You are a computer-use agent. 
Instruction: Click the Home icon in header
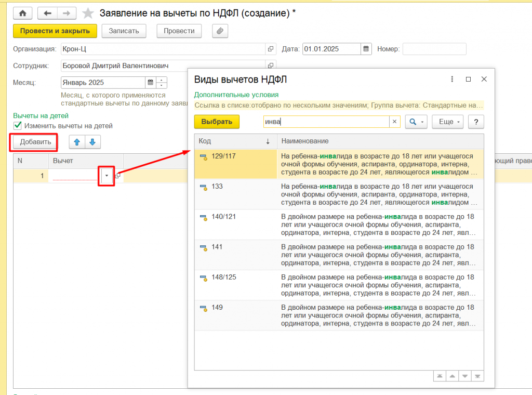(23, 14)
